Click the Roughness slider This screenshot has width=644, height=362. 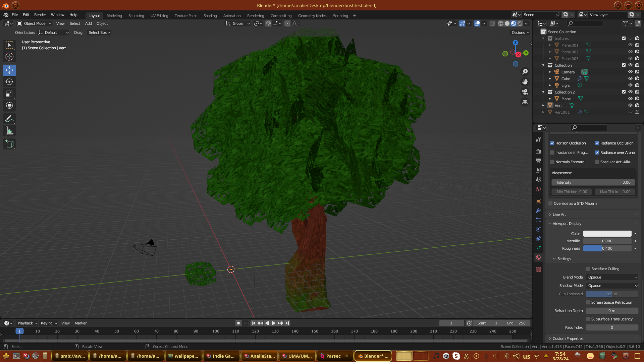point(607,248)
